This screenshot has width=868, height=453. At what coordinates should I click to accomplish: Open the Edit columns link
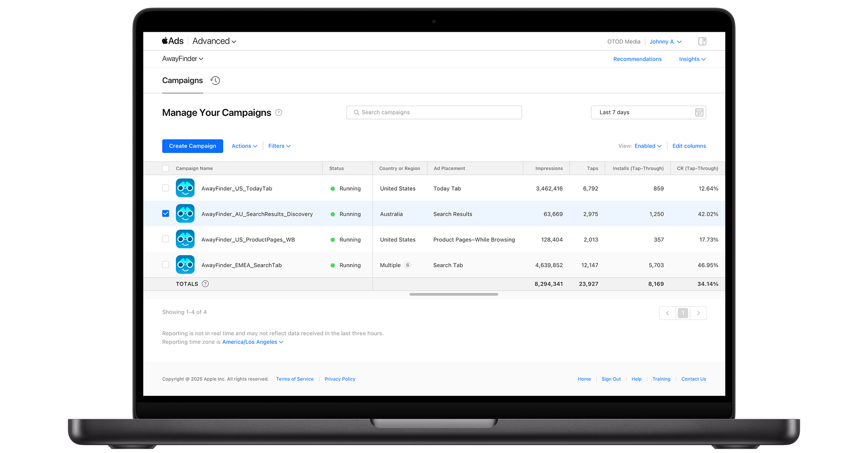click(x=689, y=146)
